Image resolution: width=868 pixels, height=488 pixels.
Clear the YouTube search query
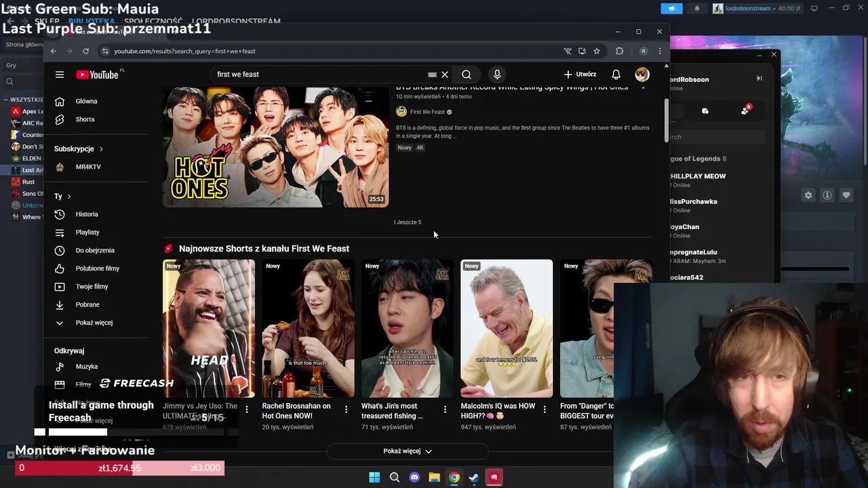pyautogui.click(x=445, y=75)
